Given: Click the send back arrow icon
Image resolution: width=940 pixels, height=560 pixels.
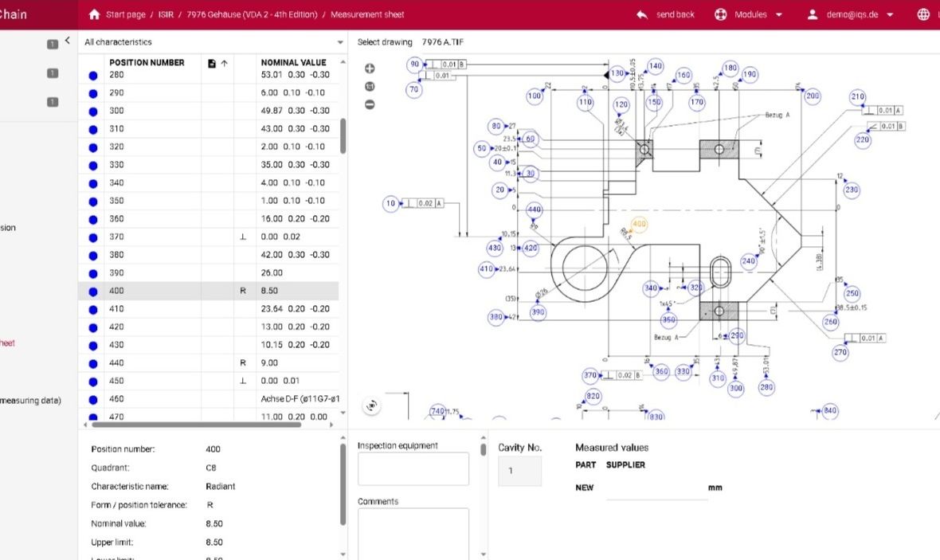Looking at the screenshot, I should [x=642, y=14].
